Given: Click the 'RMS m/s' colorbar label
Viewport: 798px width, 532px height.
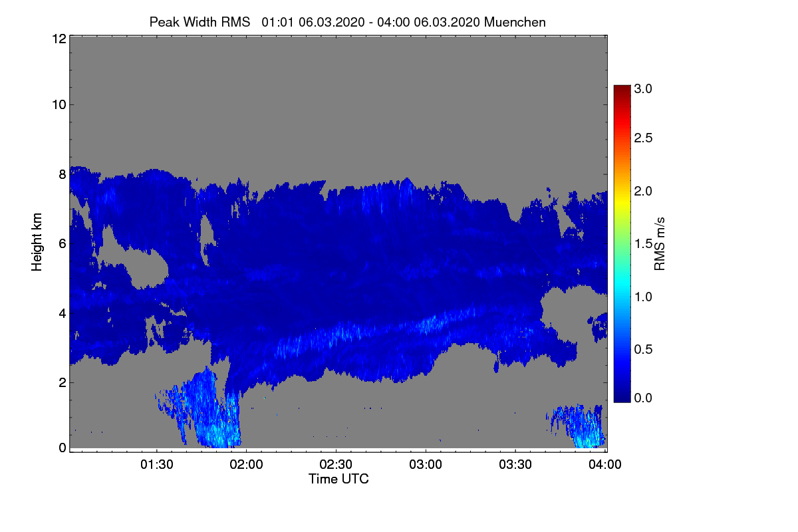Looking at the screenshot, I should 660,243.
